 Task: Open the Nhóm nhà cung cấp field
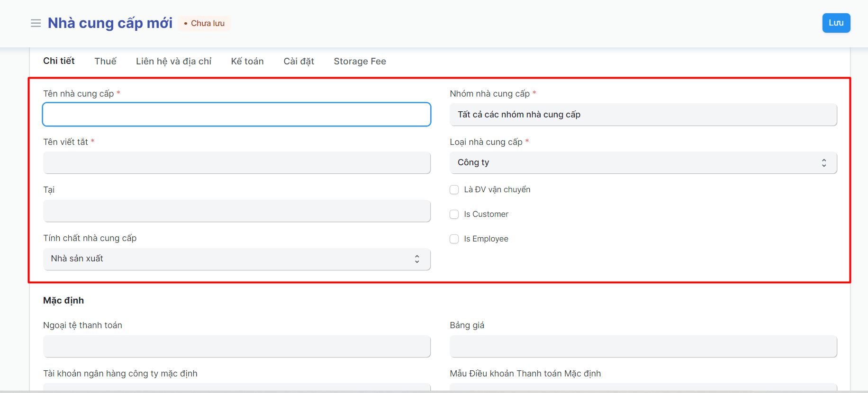[x=643, y=115]
